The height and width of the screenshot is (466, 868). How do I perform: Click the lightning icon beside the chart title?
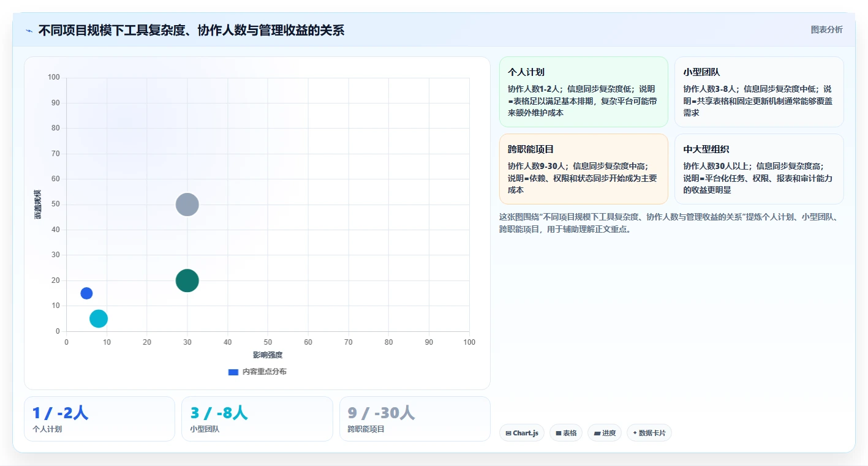pyautogui.click(x=29, y=31)
